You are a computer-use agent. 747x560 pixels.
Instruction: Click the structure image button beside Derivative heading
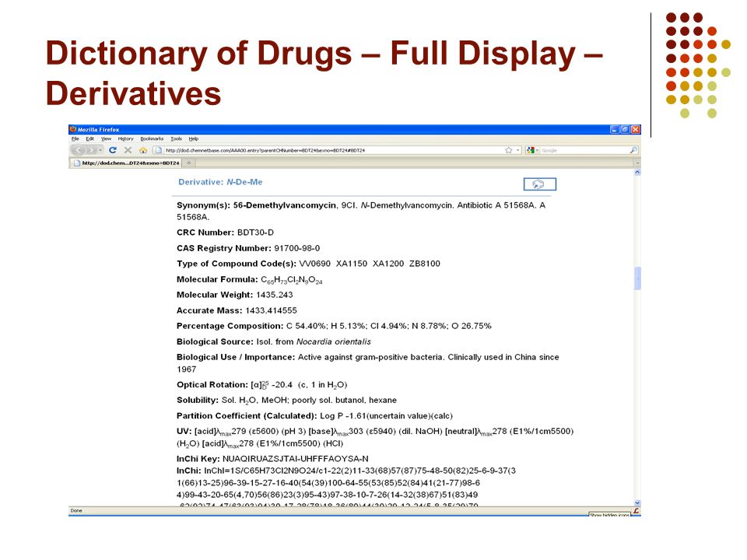(540, 184)
